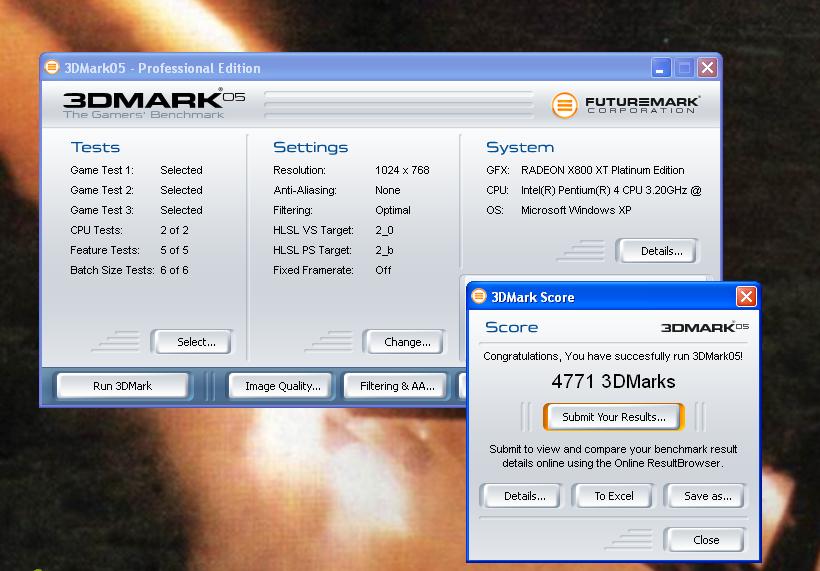Export results with To Excel
The image size is (820, 571).
click(613, 496)
